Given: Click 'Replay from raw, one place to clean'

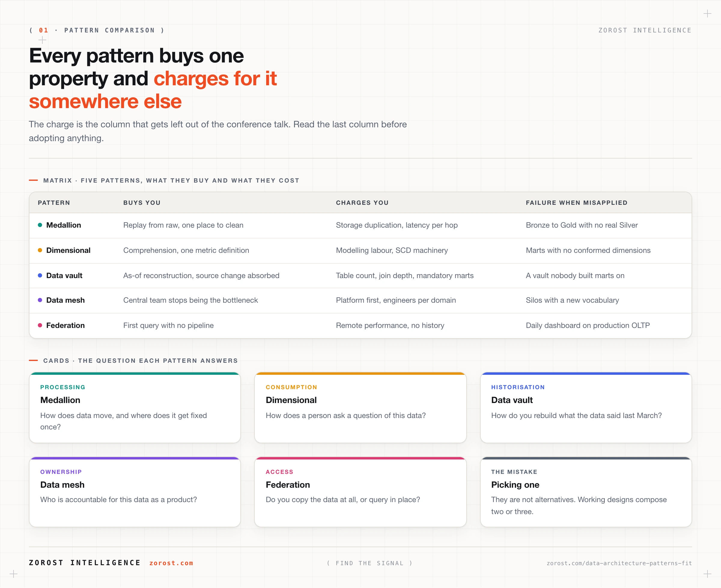Looking at the screenshot, I should click(183, 225).
